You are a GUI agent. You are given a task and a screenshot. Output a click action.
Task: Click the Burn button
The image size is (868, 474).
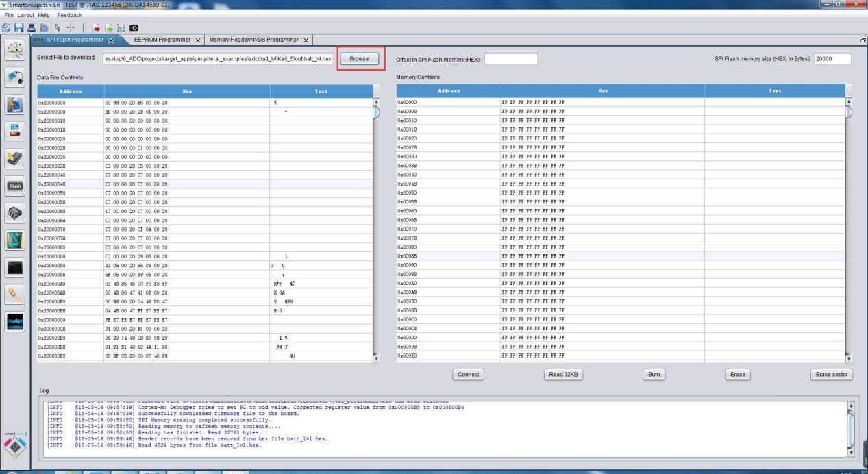tap(654, 375)
